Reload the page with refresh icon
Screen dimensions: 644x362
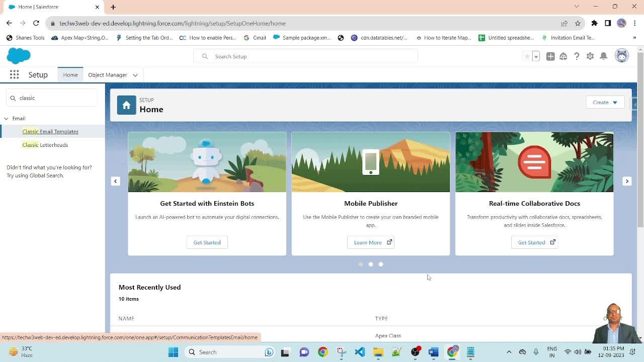36,23
